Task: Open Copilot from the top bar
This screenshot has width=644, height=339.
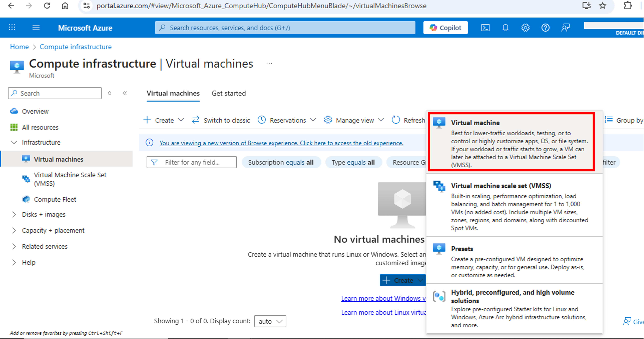Action: click(x=445, y=27)
